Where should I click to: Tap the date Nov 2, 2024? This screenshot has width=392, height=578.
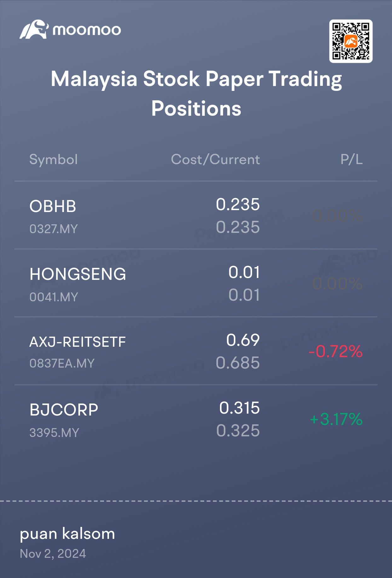(53, 554)
